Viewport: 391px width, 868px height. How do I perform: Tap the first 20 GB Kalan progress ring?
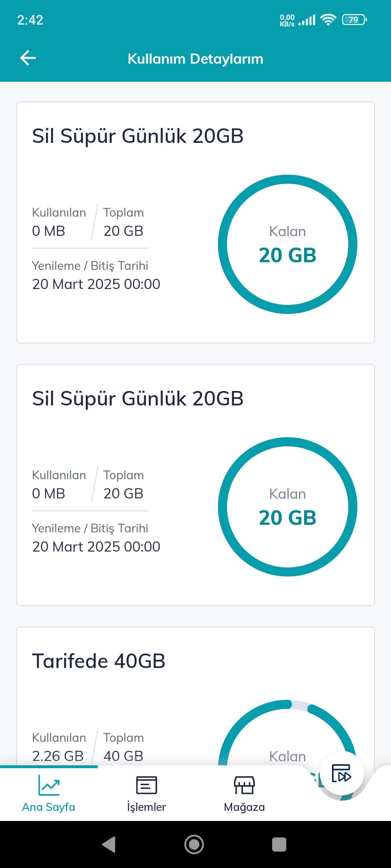[287, 244]
